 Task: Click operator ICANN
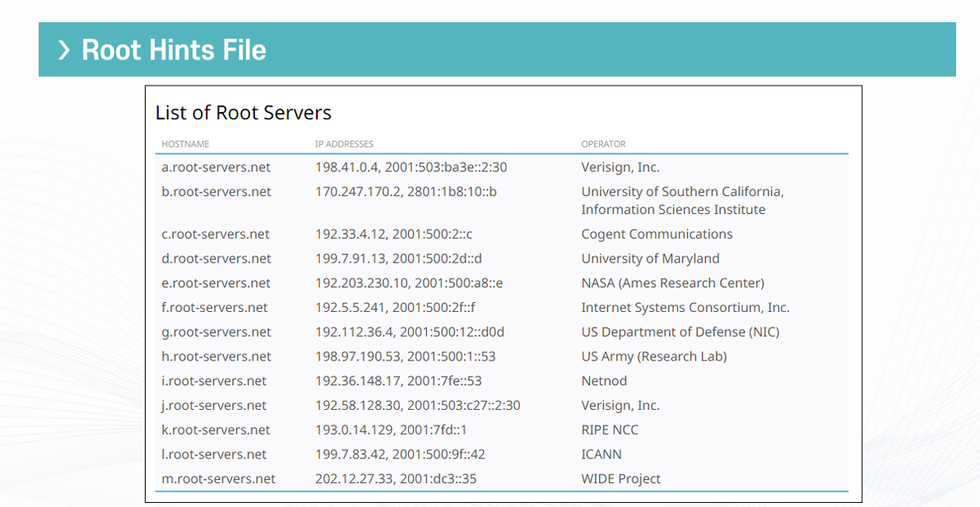601,454
